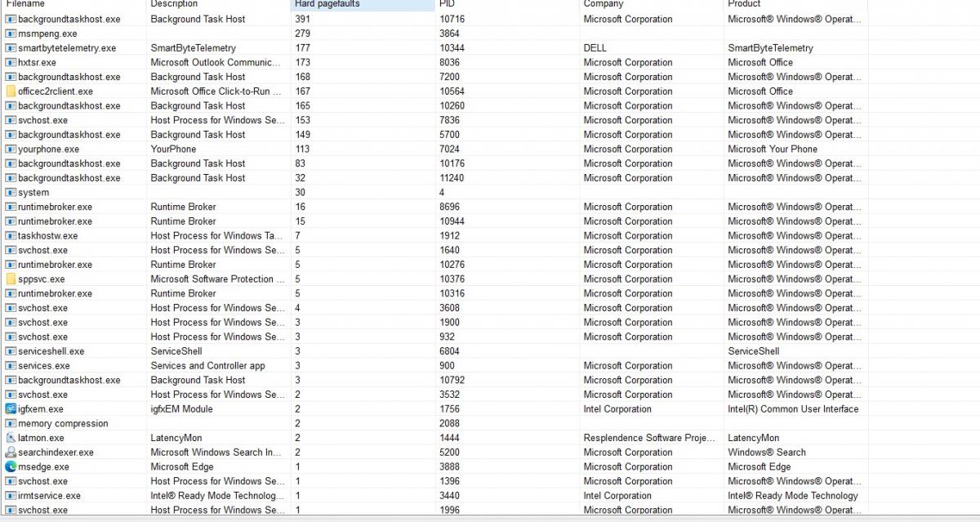Click icon of backgroundtaskhost.exe with PID 10716
The width and height of the screenshot is (980, 522).
tap(11, 19)
